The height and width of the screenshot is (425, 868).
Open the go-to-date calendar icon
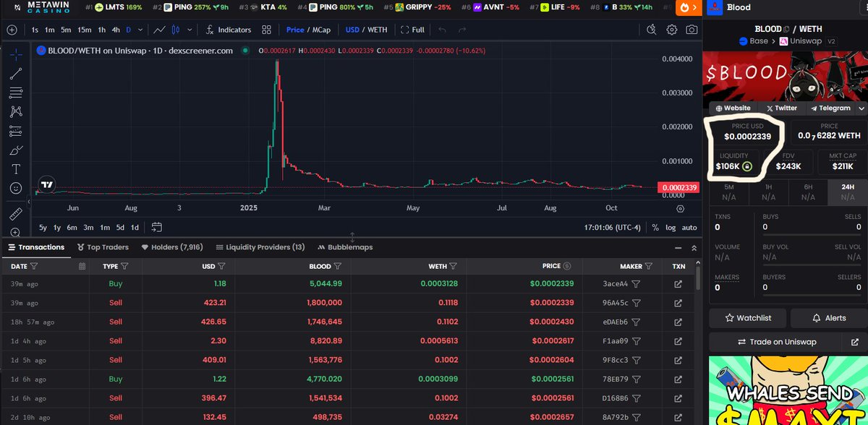(156, 227)
